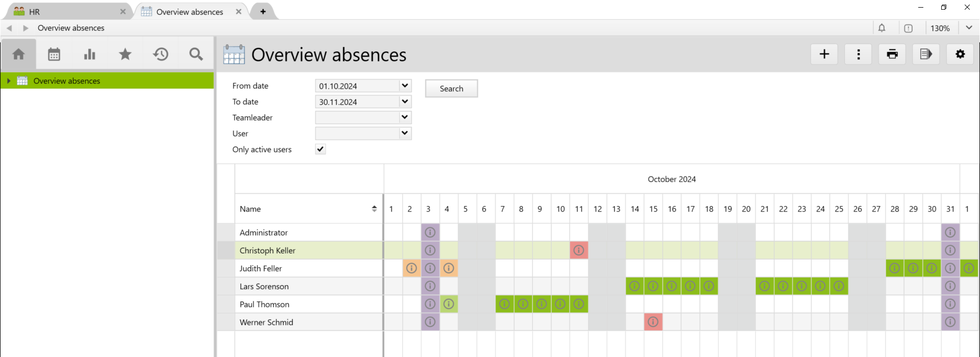Click the plus icon to add absence
The image size is (980, 357).
pos(824,54)
